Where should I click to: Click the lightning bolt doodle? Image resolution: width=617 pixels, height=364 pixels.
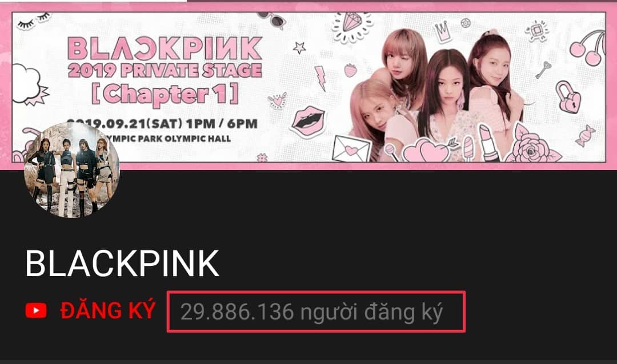tap(320, 79)
